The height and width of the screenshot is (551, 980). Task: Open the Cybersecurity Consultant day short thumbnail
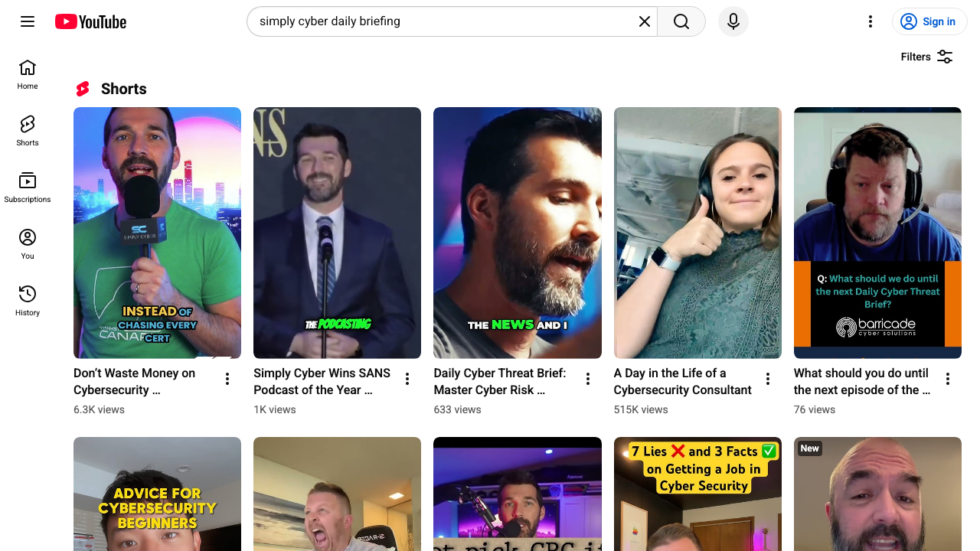click(697, 233)
